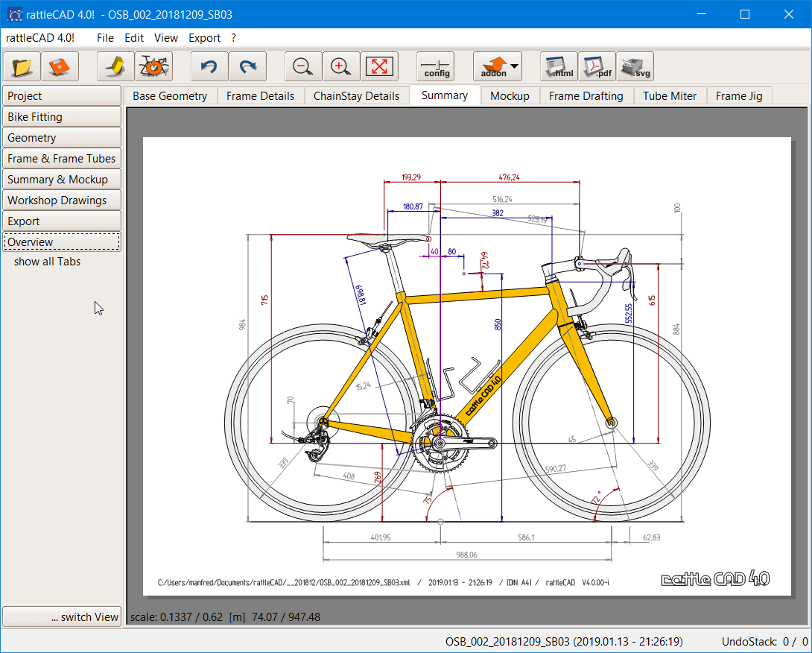Screen dimensions: 812x653
Task: Switch to Base Geometry tab
Action: 170,96
